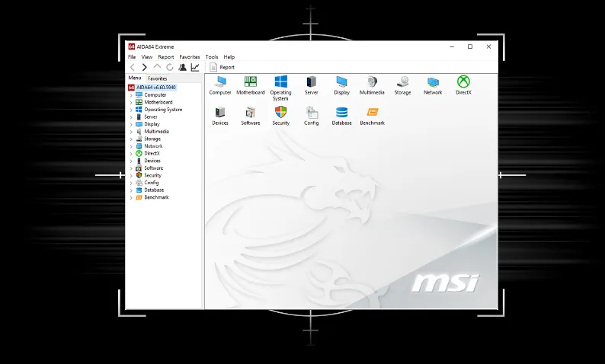
Task: Expand the Motherboard tree node
Action: (131, 103)
